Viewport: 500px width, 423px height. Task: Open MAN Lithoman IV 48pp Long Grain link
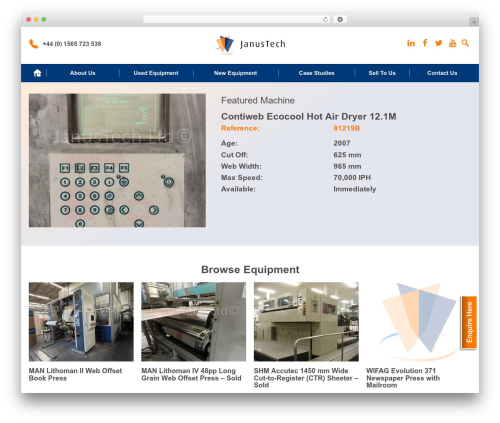[191, 374]
